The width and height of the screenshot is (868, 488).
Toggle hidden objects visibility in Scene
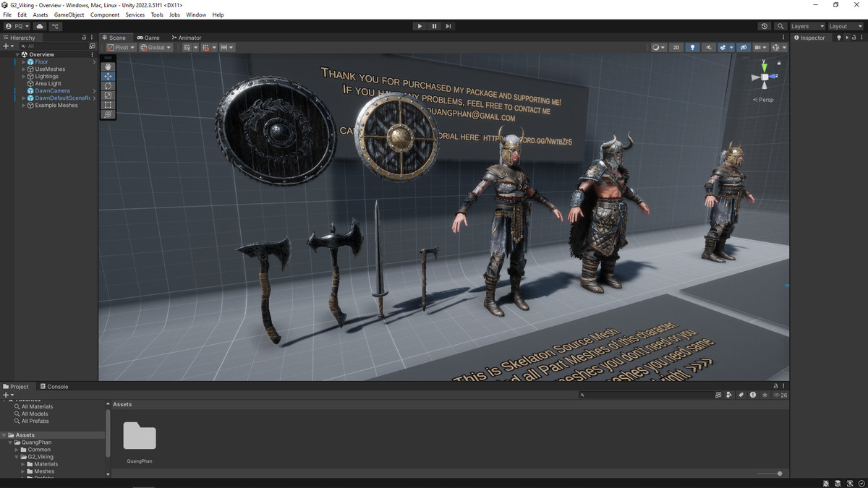click(743, 48)
